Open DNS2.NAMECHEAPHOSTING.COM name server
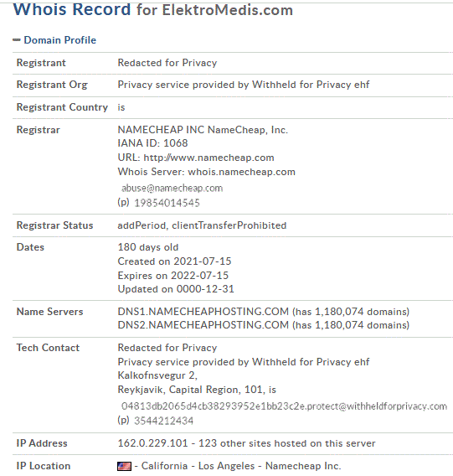This screenshot has width=453, height=476. tap(203, 325)
